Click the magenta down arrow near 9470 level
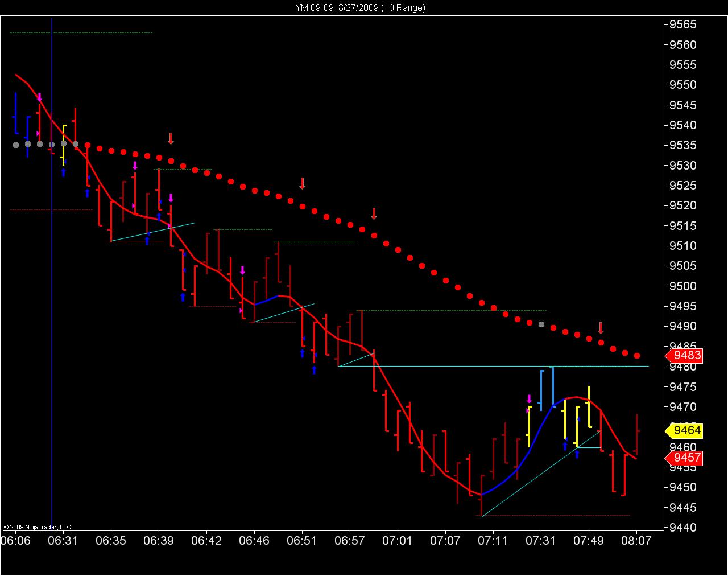 [x=529, y=399]
